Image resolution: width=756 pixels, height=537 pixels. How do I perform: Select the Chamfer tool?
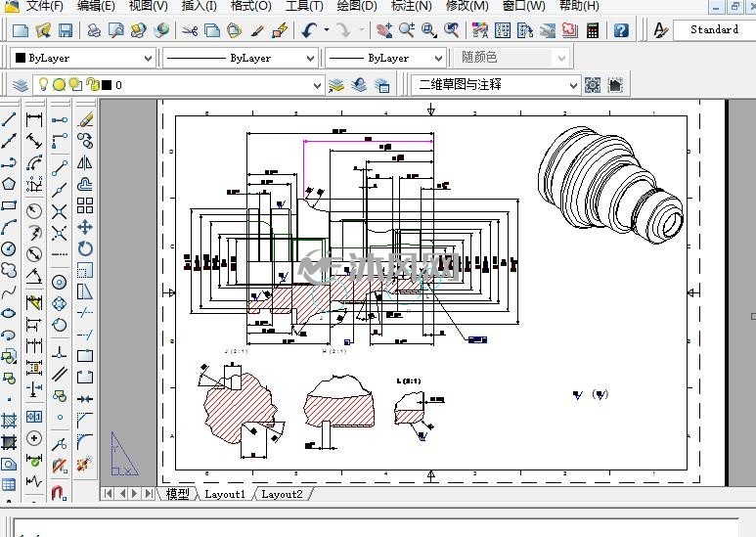[x=85, y=420]
